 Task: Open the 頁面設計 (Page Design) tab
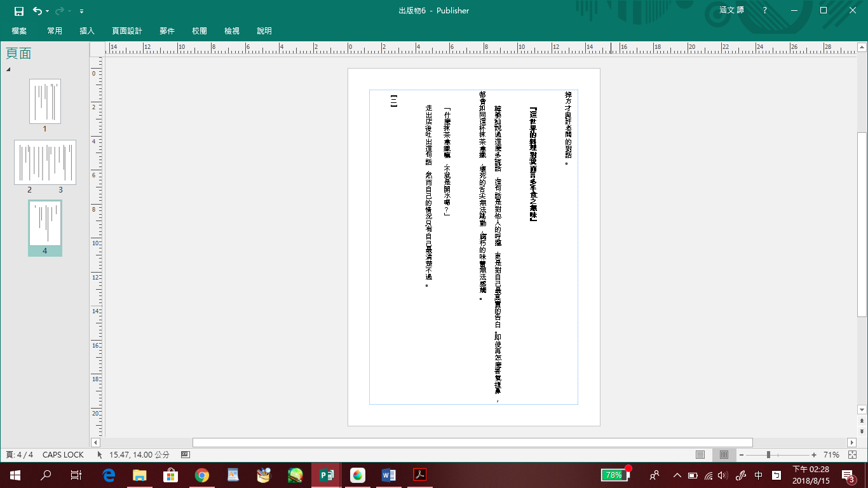coord(127,30)
